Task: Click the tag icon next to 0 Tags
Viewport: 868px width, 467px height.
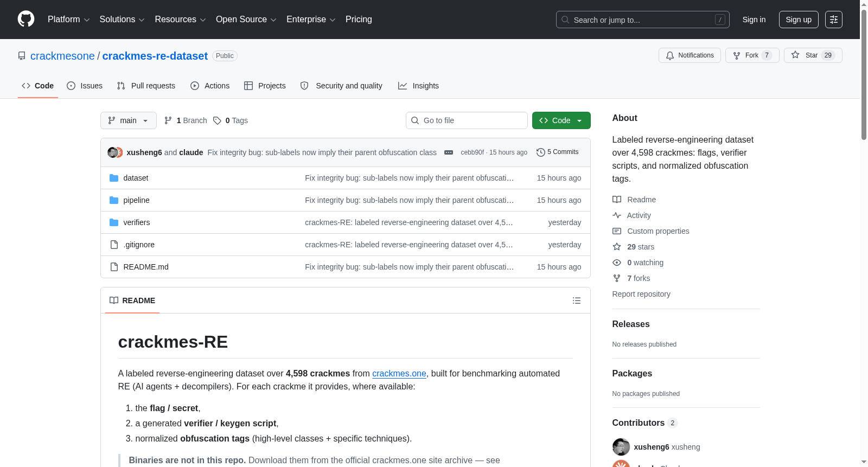Action: pos(217,120)
